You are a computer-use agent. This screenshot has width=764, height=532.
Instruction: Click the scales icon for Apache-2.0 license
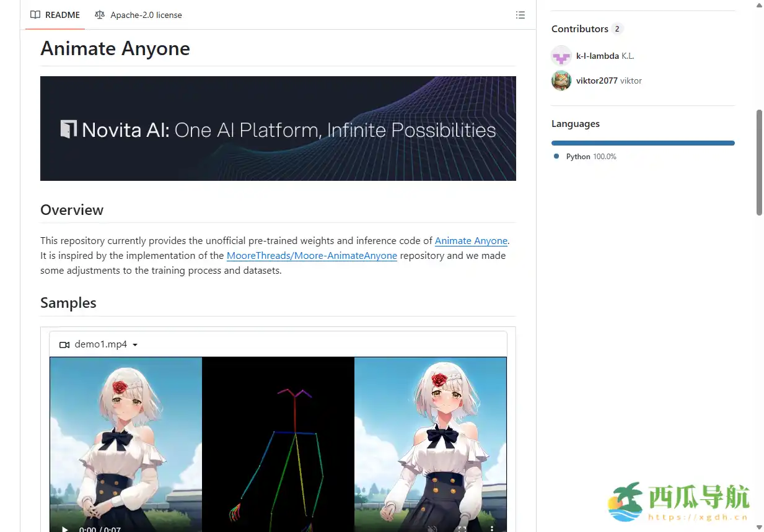pos(100,15)
